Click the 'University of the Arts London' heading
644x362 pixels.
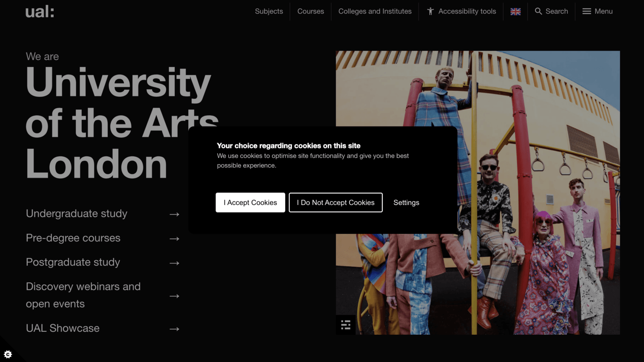(122, 123)
